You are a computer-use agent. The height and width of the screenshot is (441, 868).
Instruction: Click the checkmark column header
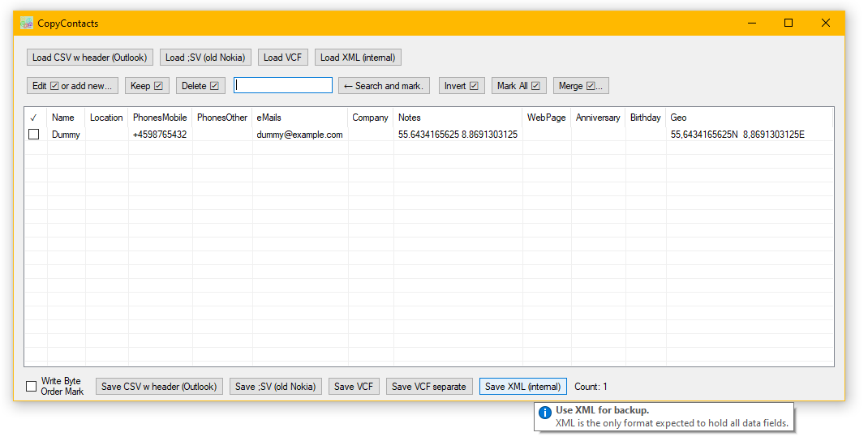(x=36, y=118)
